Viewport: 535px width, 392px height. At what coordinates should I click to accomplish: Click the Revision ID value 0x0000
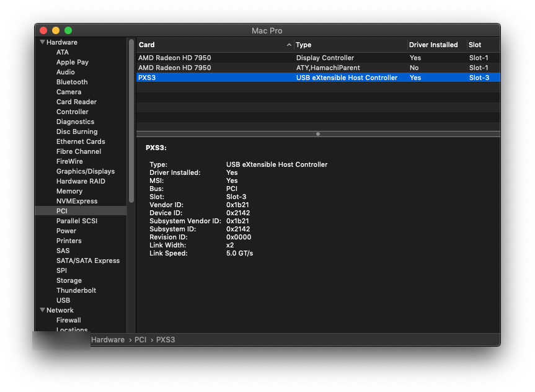pos(239,237)
